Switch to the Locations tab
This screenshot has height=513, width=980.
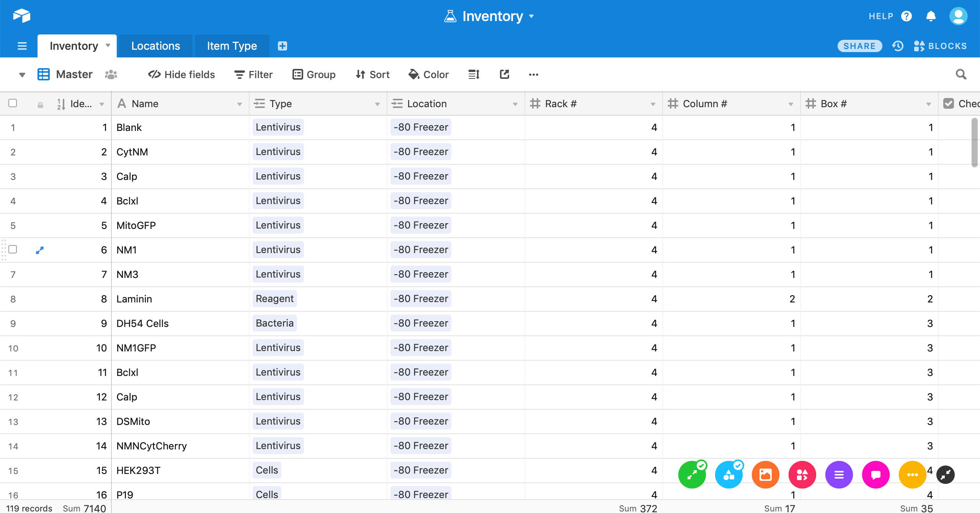click(x=155, y=46)
